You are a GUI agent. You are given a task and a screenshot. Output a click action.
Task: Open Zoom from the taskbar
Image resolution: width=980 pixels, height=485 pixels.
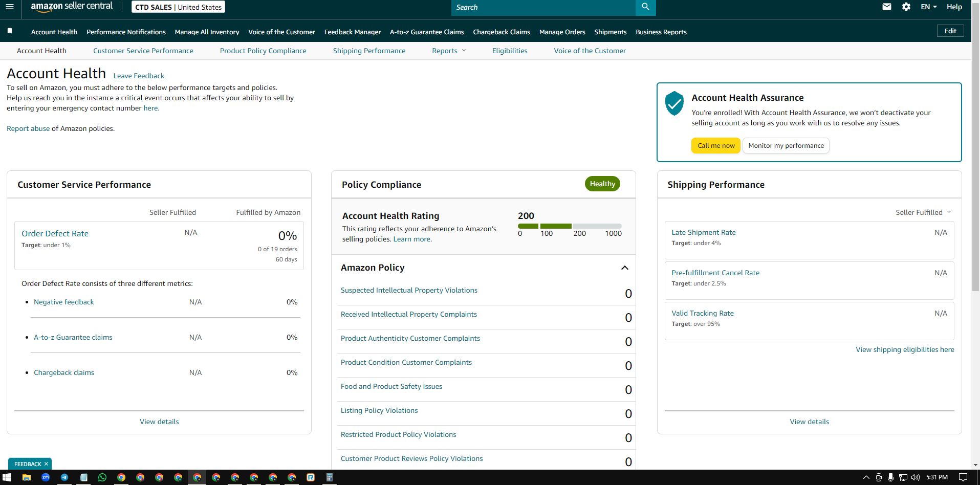pyautogui.click(x=46, y=477)
